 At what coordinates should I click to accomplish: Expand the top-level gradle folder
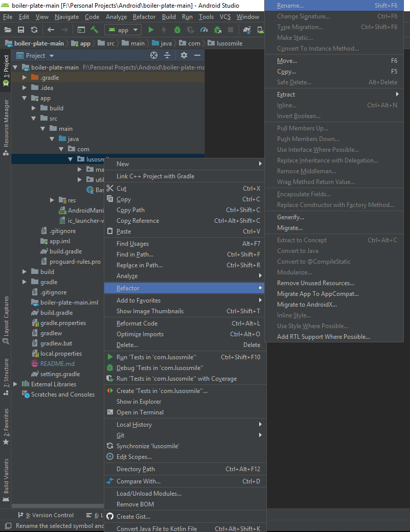pos(25,282)
